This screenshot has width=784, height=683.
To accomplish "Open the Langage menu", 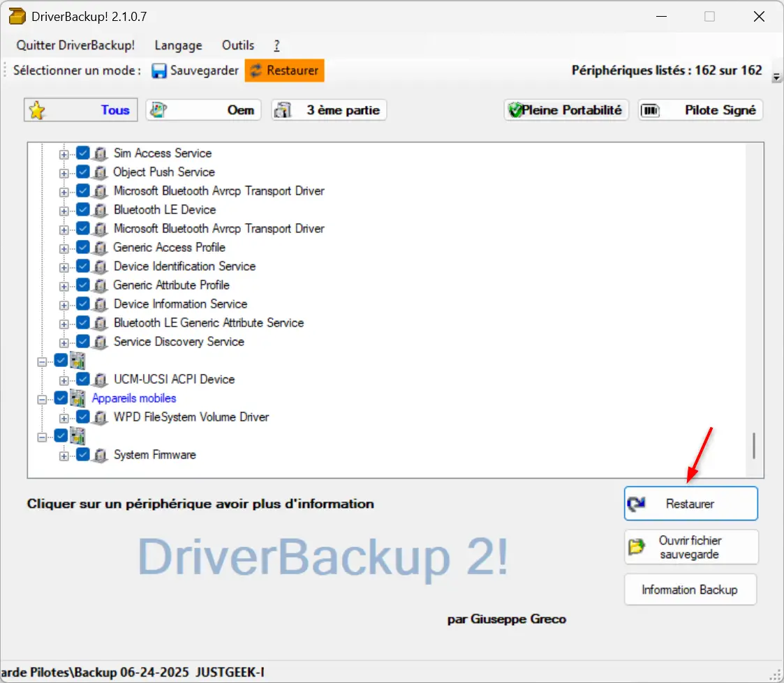I will point(179,45).
